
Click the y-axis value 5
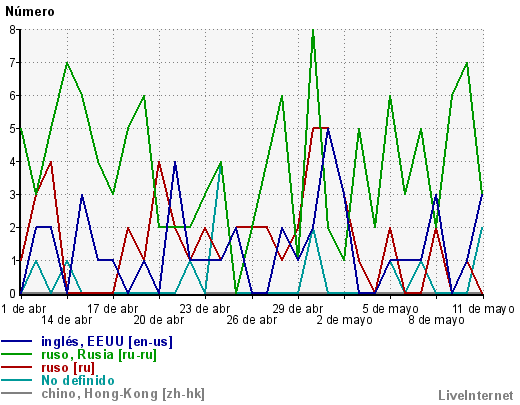(13, 129)
